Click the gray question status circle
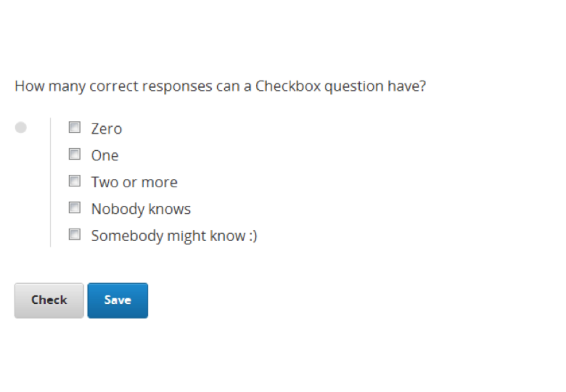This screenshot has width=566, height=392. 21,128
